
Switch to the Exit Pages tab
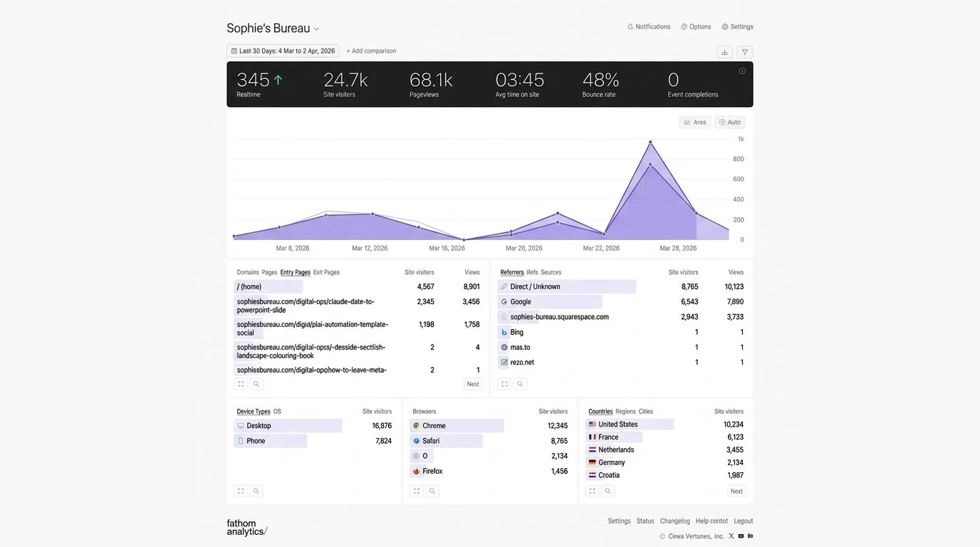tap(325, 272)
